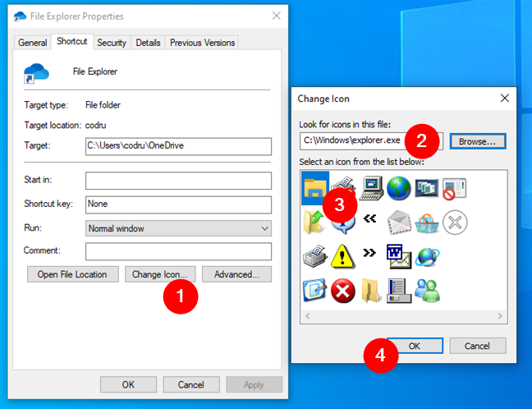Select the File Explorer folder icon in list
Screen dimensions: 532x409
pyautogui.click(x=315, y=188)
